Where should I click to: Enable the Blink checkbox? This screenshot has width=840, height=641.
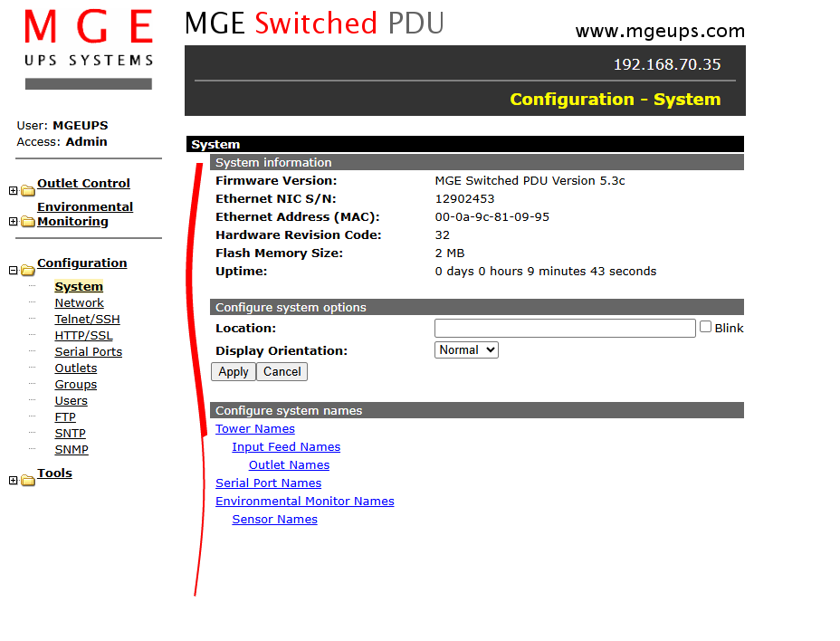pyautogui.click(x=705, y=327)
